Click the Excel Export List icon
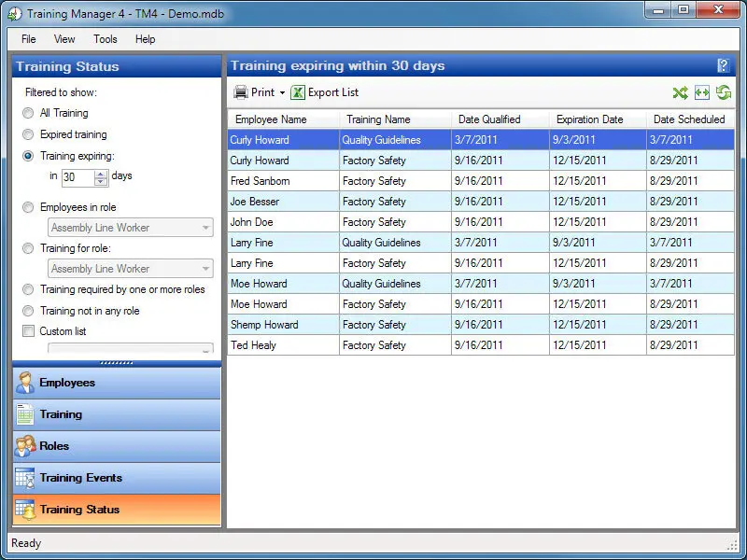The width and height of the screenshot is (747, 560). 298,92
